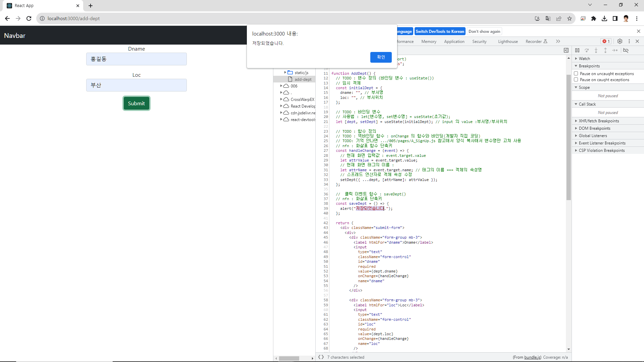The height and width of the screenshot is (362, 644).
Task: Switch to the Lighthouse tab
Action: [x=507, y=42]
